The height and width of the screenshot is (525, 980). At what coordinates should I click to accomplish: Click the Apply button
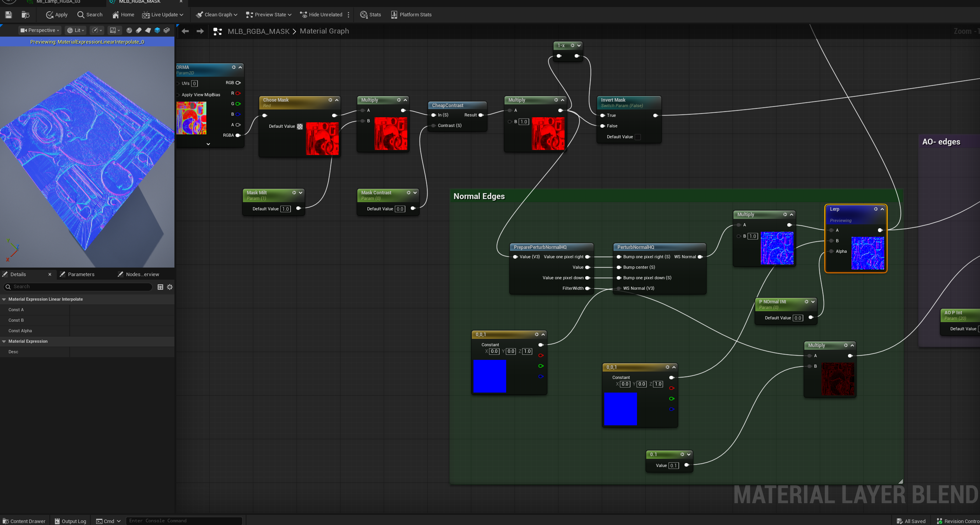point(57,15)
